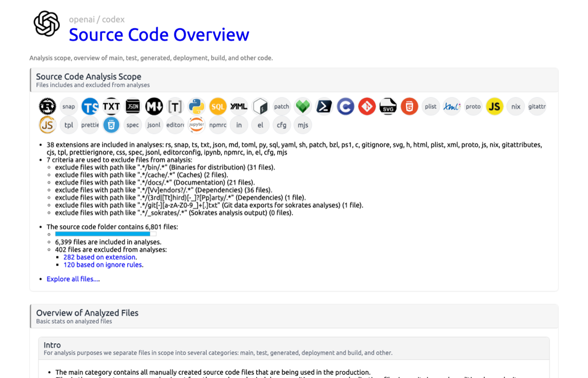The height and width of the screenshot is (378, 588).
Task: Click the C language icon
Action: coord(345,106)
